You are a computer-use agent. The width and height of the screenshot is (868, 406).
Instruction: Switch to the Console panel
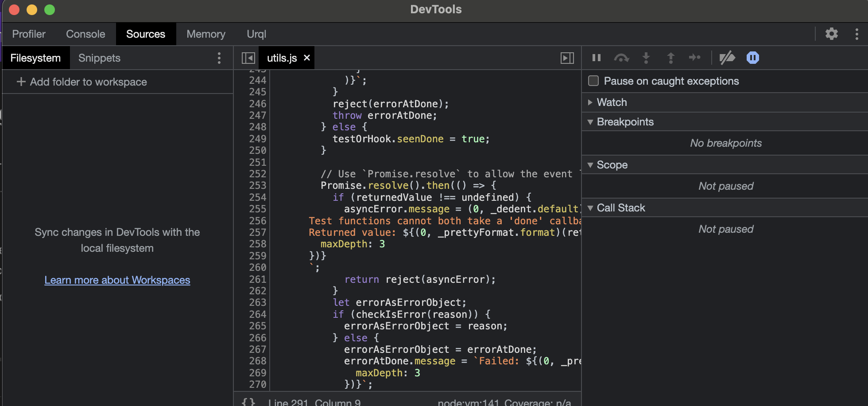pyautogui.click(x=85, y=34)
